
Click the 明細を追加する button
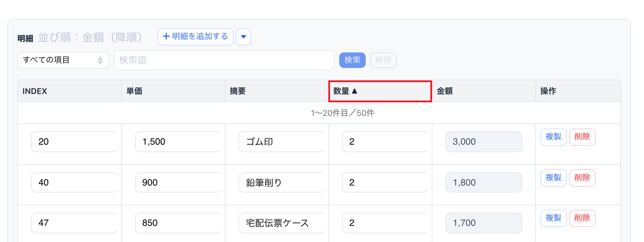click(195, 37)
